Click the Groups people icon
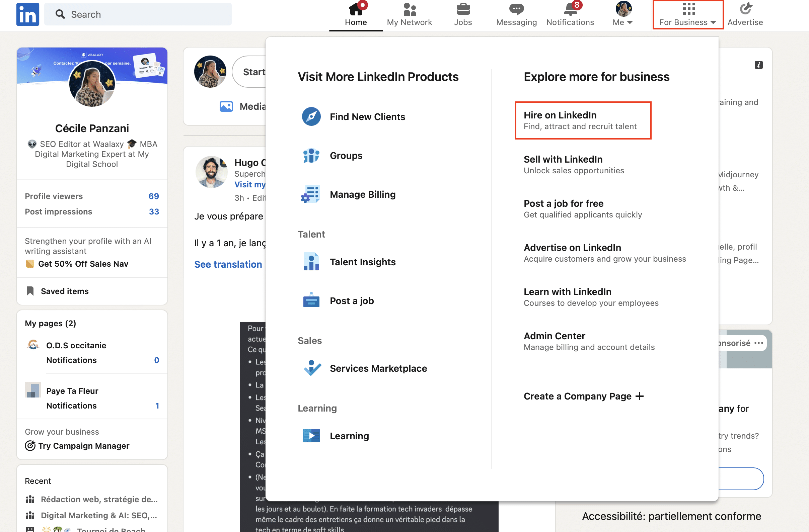Image resolution: width=809 pixels, height=532 pixels. pos(311,155)
